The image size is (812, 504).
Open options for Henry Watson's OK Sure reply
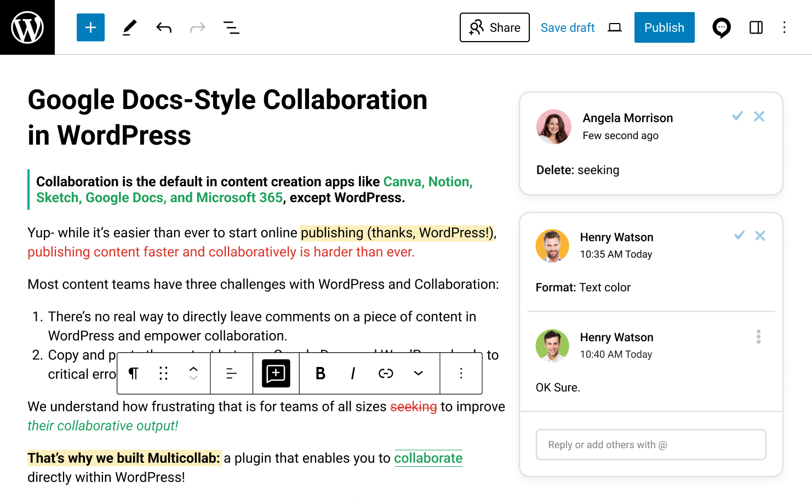759,336
